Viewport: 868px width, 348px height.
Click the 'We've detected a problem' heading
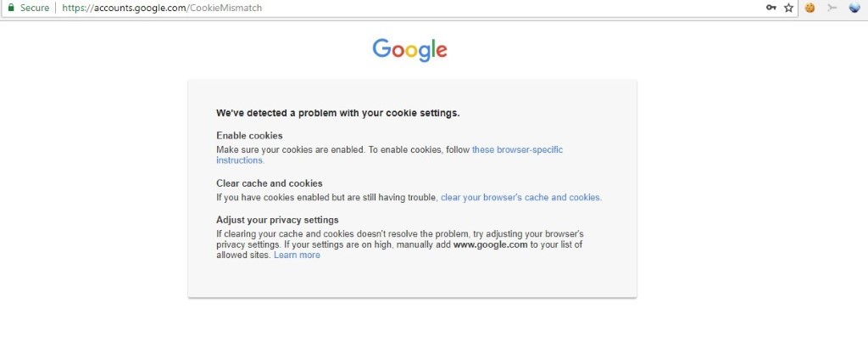337,112
